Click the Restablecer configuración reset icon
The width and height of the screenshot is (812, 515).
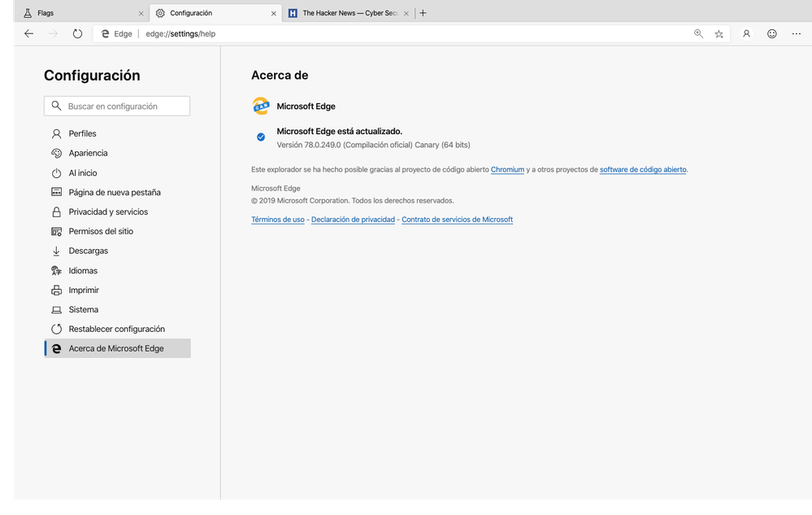coord(56,329)
